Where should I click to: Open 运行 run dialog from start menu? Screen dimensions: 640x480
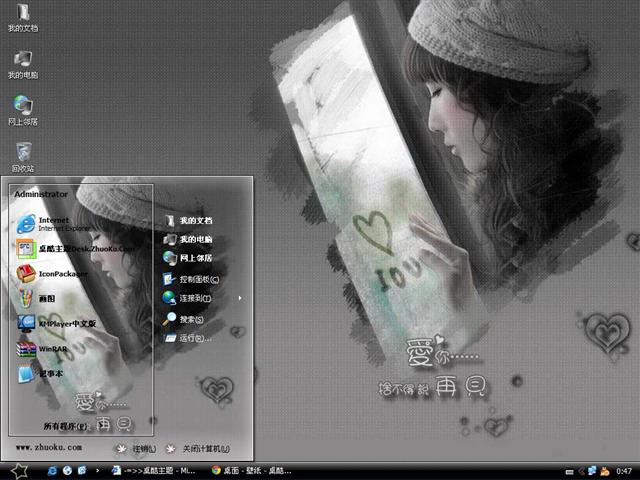coord(188,338)
